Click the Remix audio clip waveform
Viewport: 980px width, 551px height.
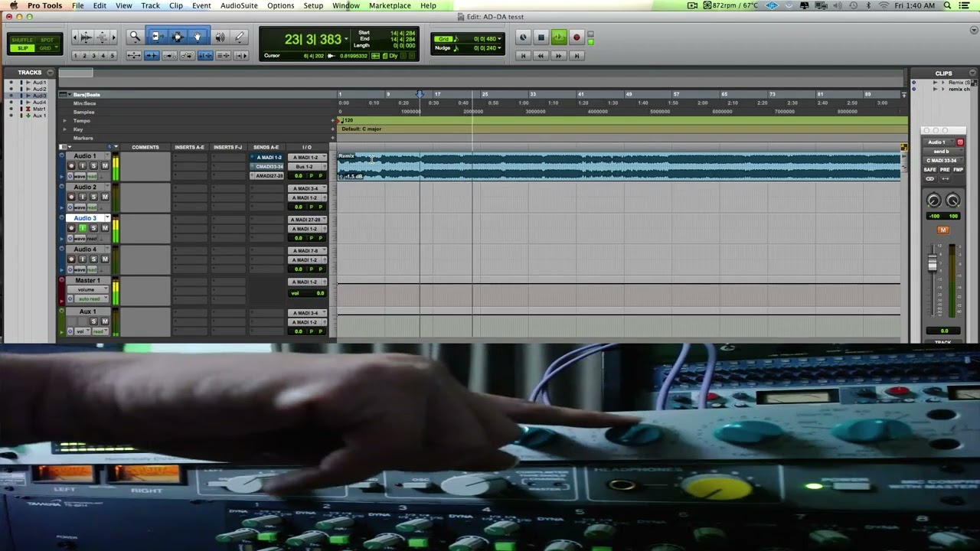click(x=619, y=167)
